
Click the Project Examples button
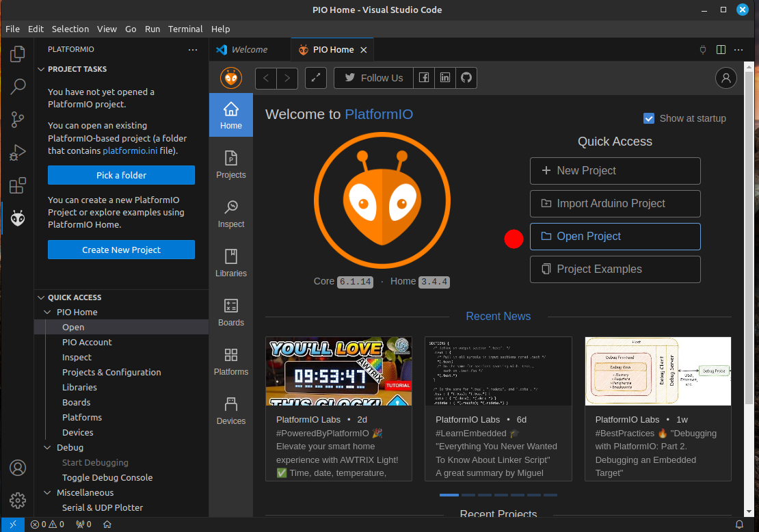pos(615,269)
